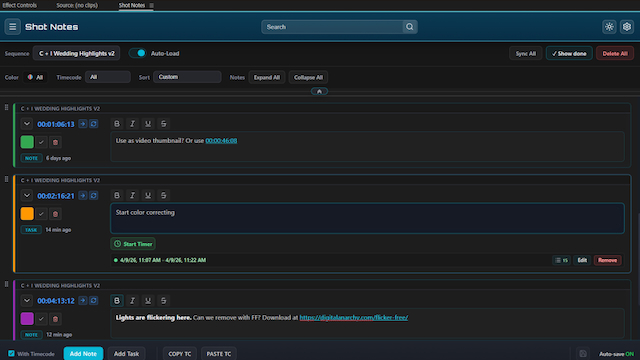Screen dimensions: 640x360
Task: Delete the 00:01:06:13 note trash icon
Action: tap(56, 142)
